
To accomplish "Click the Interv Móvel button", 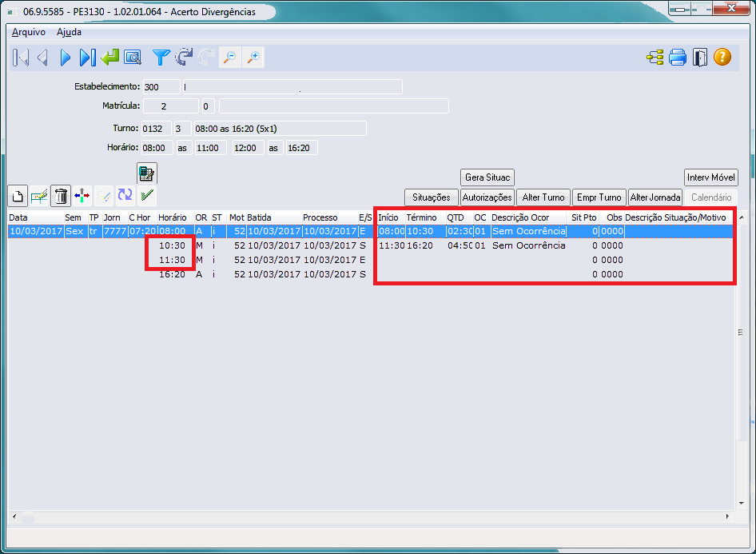I will 710,177.
